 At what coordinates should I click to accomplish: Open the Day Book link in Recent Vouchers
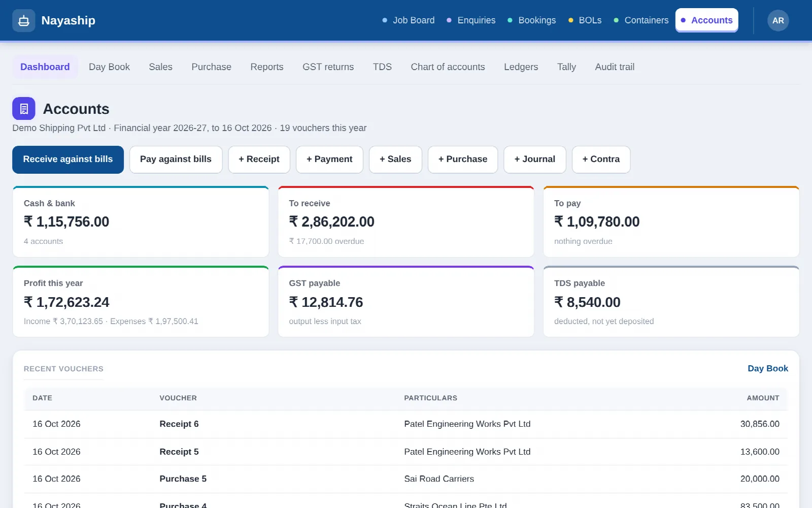tap(767, 369)
